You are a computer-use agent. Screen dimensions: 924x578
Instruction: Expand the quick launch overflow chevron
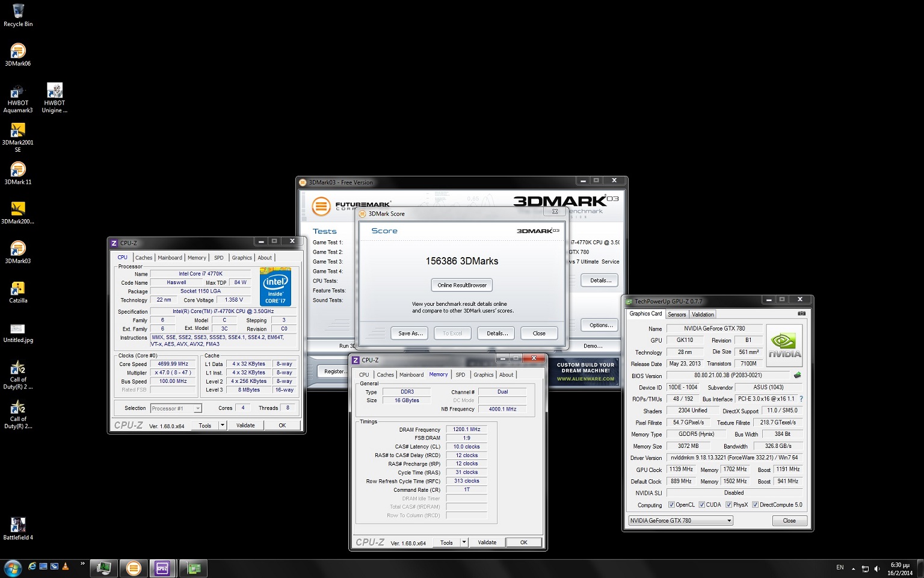coord(82,564)
